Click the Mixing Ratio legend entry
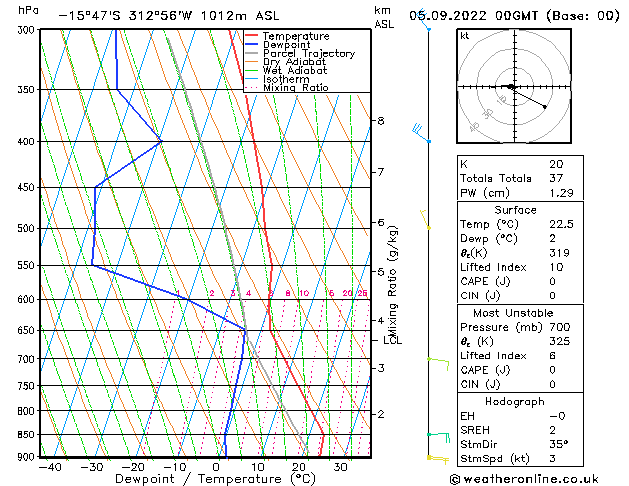The image size is (629, 486). [x=287, y=87]
